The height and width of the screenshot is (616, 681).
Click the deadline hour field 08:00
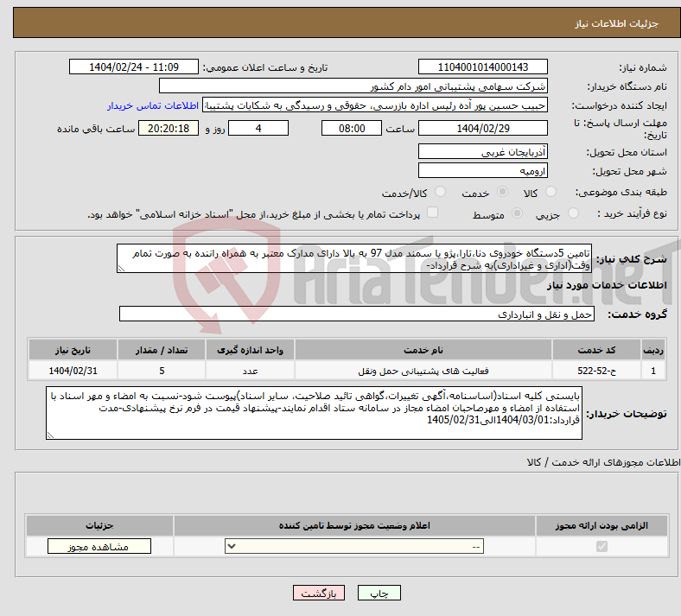[x=352, y=129]
